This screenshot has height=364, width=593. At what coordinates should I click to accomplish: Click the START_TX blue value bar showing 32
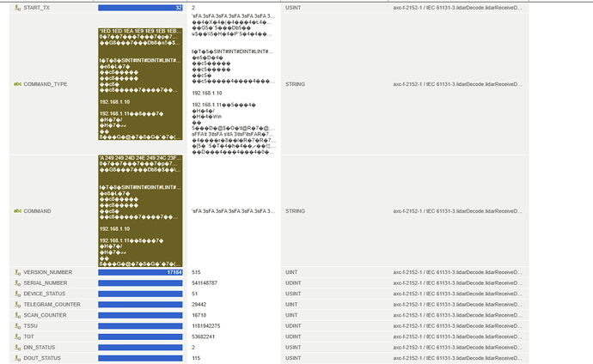point(140,8)
